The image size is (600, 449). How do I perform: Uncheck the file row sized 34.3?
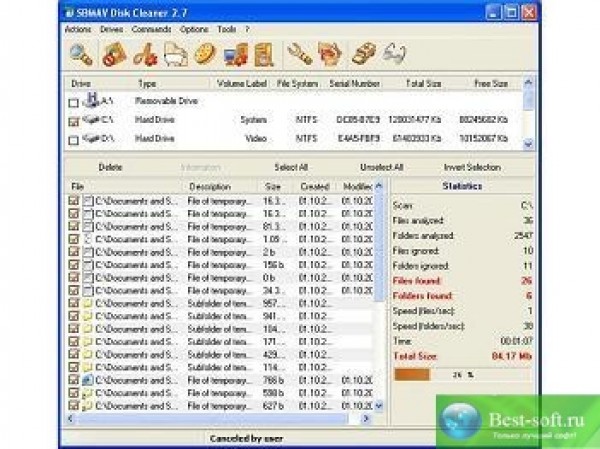(x=73, y=290)
